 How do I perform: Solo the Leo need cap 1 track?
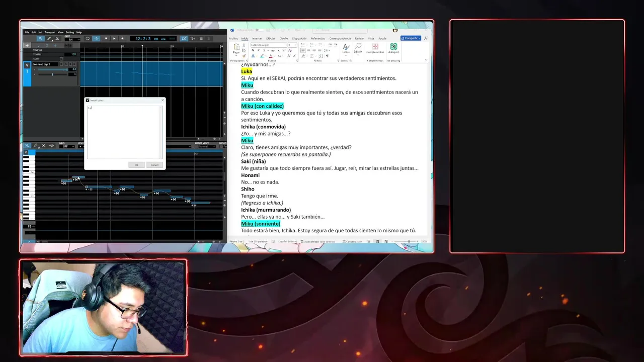coord(70,64)
